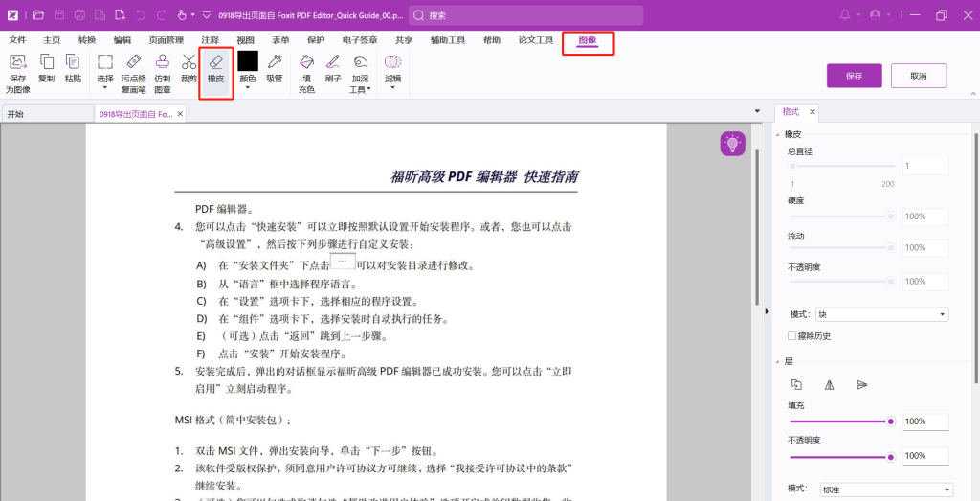Screen dimensions: 980x501
Task: Expand the Select (选择) tool dropdown arrow
Action: [105, 87]
